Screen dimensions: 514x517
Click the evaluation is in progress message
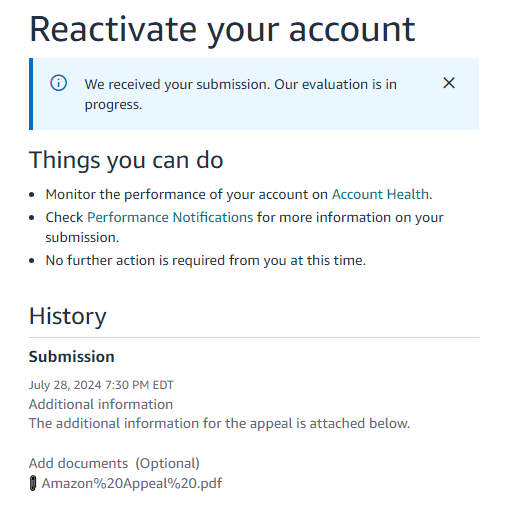240,94
